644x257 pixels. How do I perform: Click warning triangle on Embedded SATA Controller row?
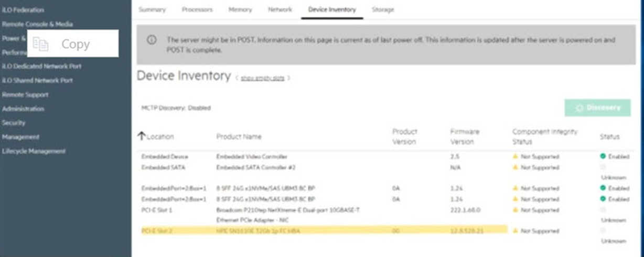[x=516, y=167]
